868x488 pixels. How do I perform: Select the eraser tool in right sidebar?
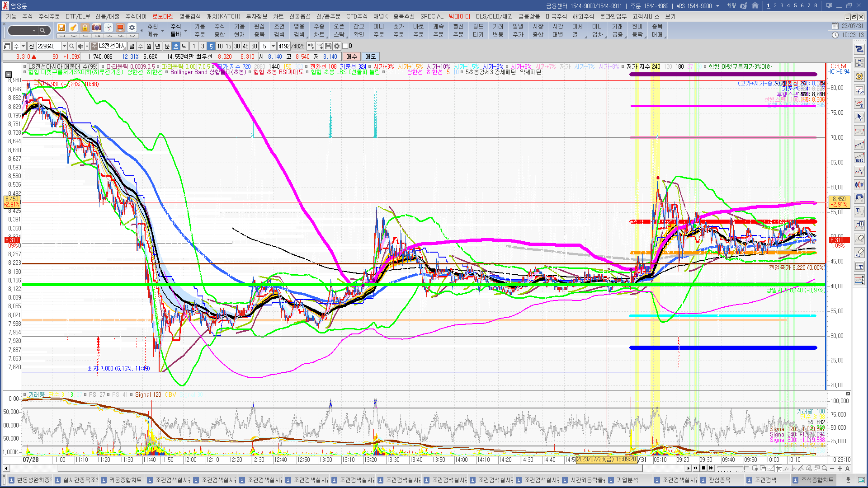(x=859, y=239)
